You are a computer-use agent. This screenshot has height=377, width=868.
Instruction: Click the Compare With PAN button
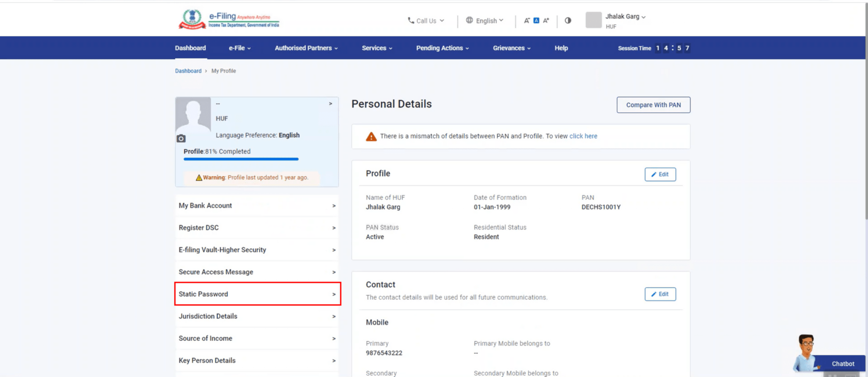tap(653, 105)
